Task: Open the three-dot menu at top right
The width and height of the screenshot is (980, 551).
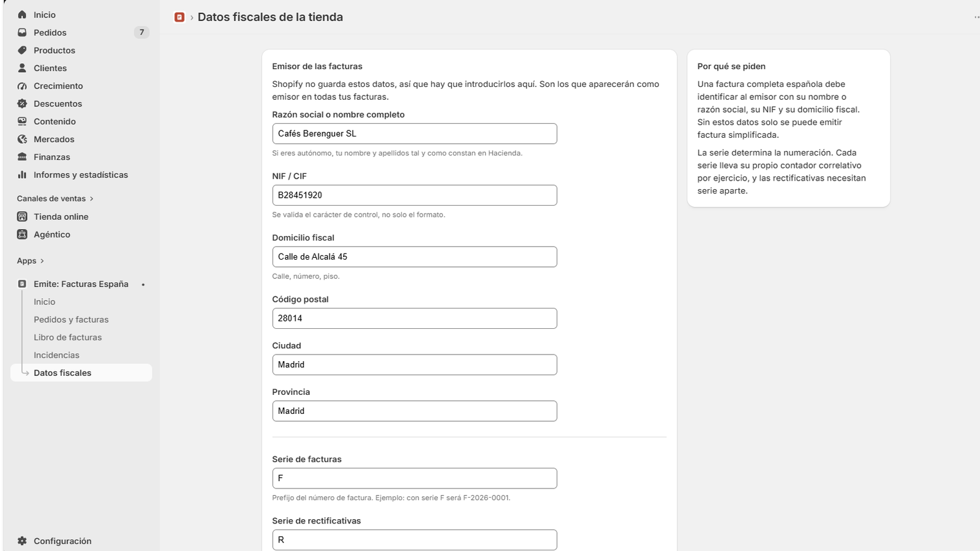Action: coord(976,17)
